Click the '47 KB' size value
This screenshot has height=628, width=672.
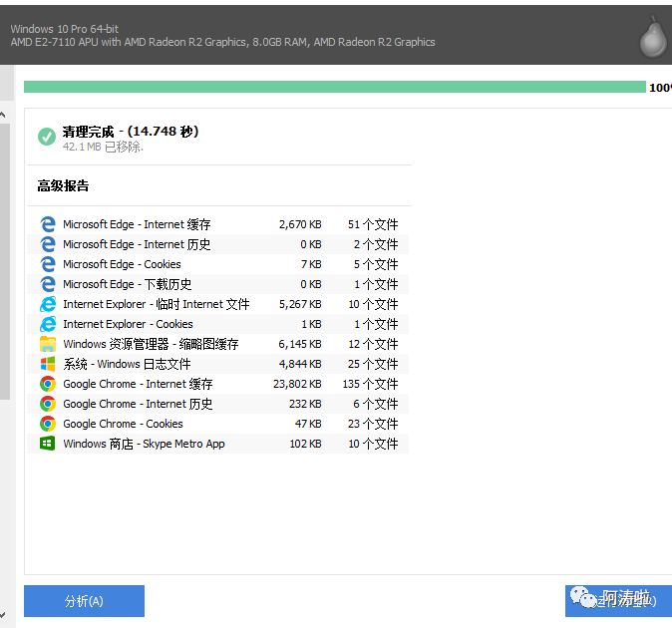click(x=308, y=424)
